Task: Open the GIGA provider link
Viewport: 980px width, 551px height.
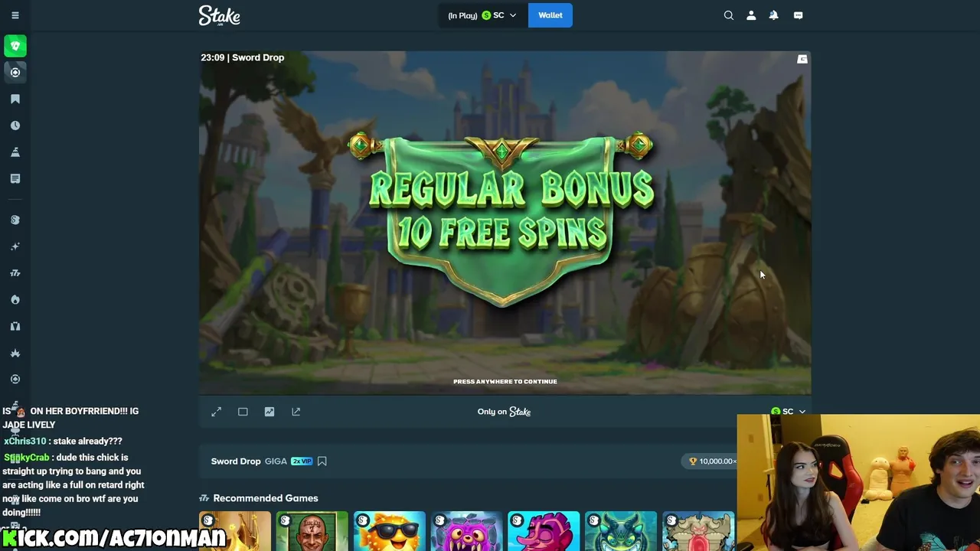Action: click(x=276, y=461)
